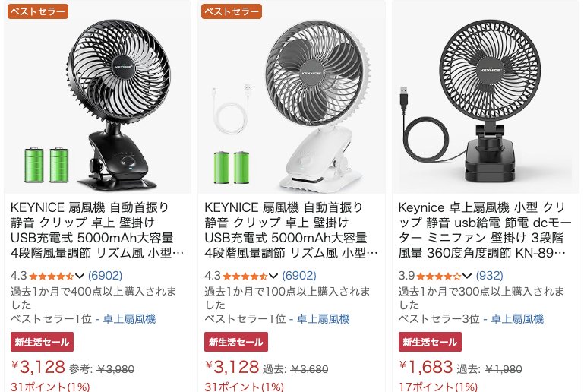Image resolution: width=584 pixels, height=392 pixels.
Task: Open the white KEYNICE clip fan image
Action: (x=292, y=97)
